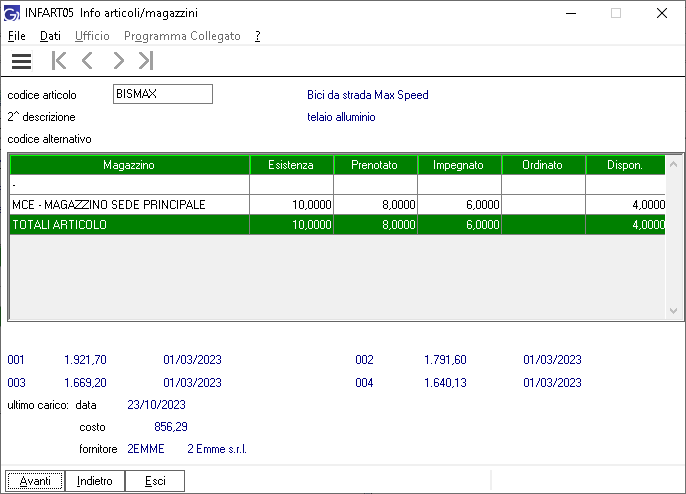This screenshot has height=494, width=686.
Task: Click price 1.669,20
Action: pos(85,382)
